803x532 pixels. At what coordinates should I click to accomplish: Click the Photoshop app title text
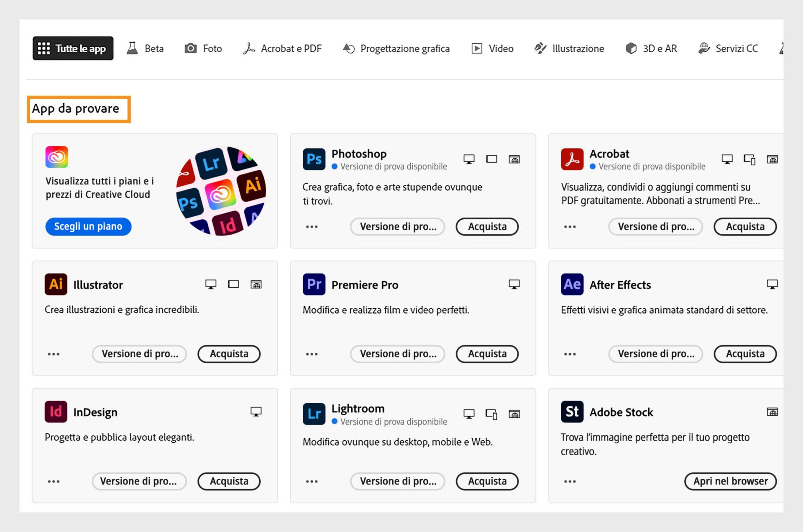pyautogui.click(x=359, y=153)
